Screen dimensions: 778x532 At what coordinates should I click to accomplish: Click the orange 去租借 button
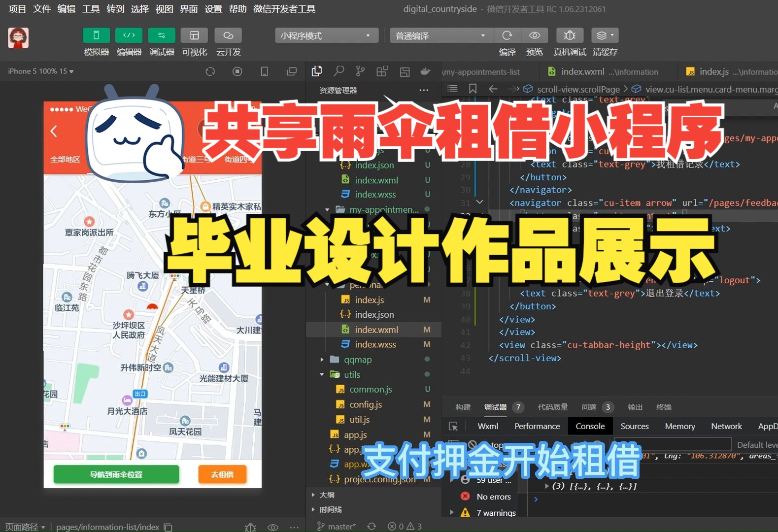[222, 474]
